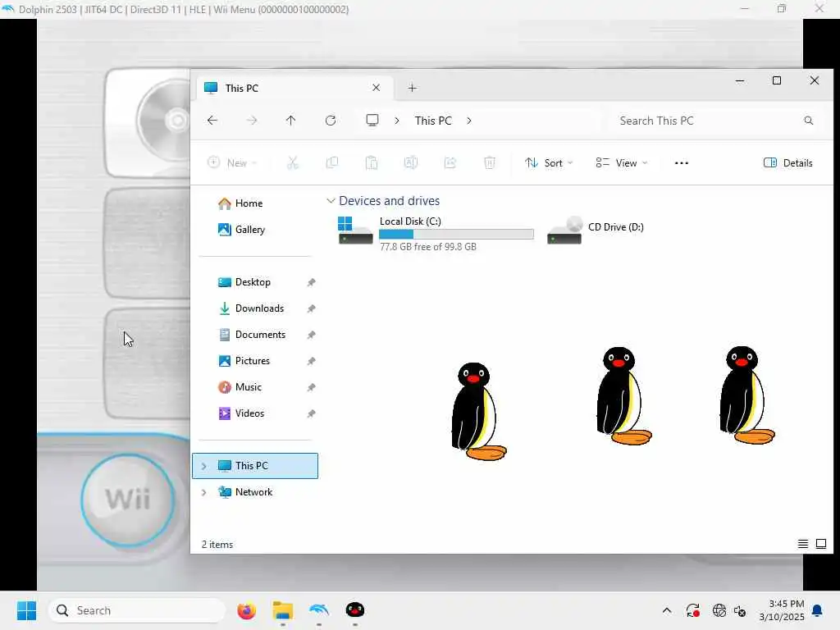Click the Copy icon in toolbar
Screen dimensions: 840x630
pos(332,163)
